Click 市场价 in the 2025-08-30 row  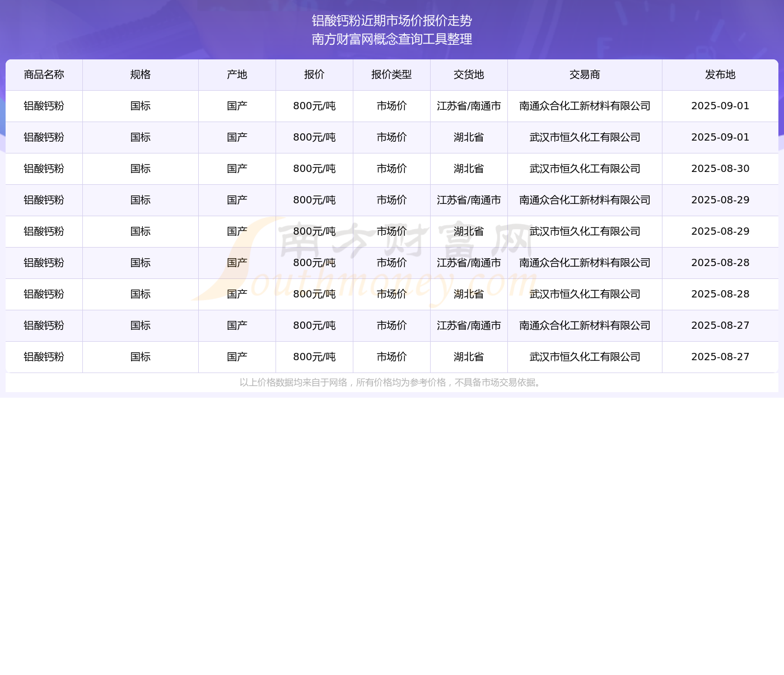[391, 169]
